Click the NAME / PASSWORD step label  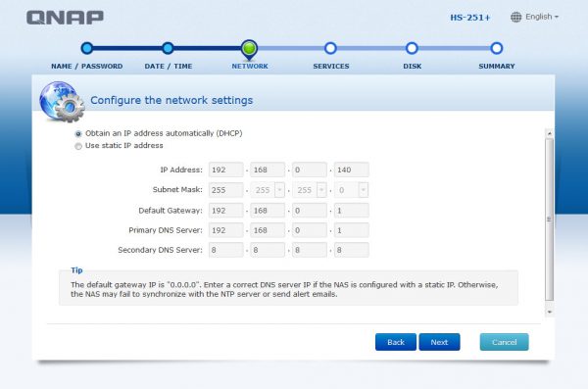(87, 66)
